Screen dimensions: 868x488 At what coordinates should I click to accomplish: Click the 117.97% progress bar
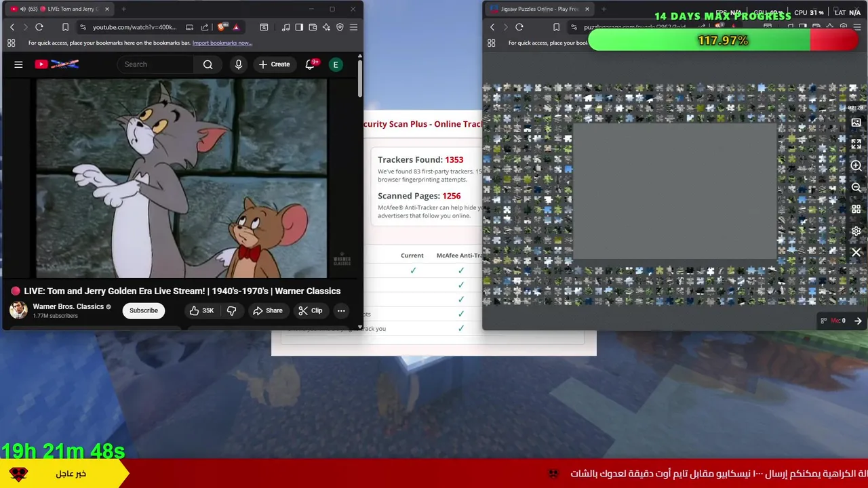coord(723,41)
